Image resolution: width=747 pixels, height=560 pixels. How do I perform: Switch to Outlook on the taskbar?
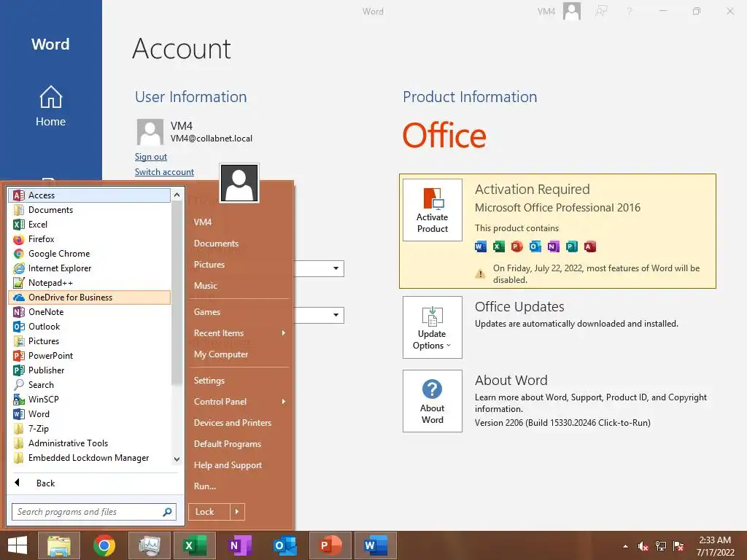(285, 545)
